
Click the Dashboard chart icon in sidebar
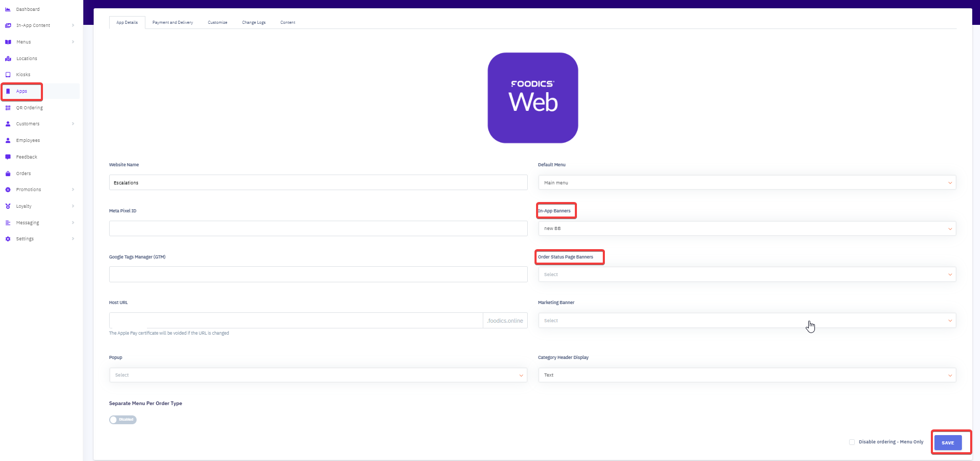point(8,9)
